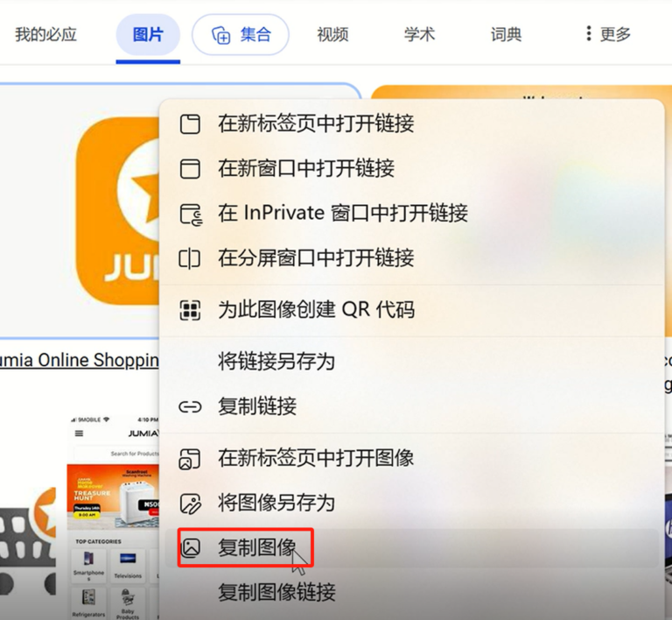Select 将链接另存为 from context menu

[x=276, y=361]
